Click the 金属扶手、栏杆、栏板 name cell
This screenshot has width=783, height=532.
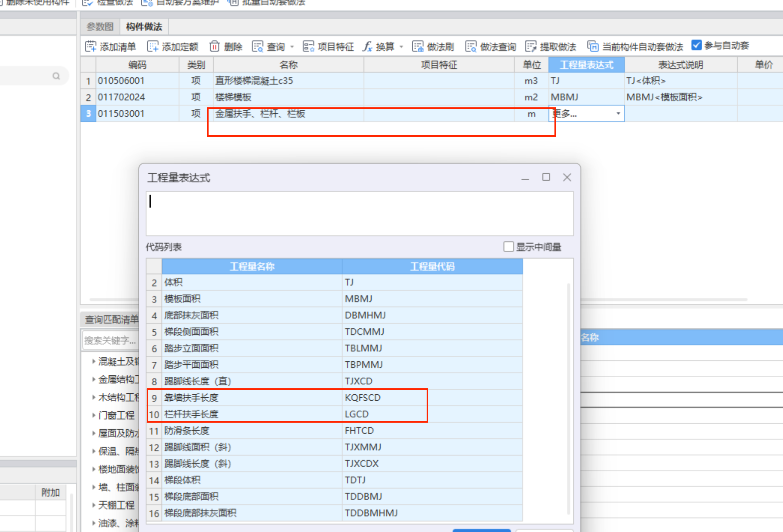[x=288, y=113]
